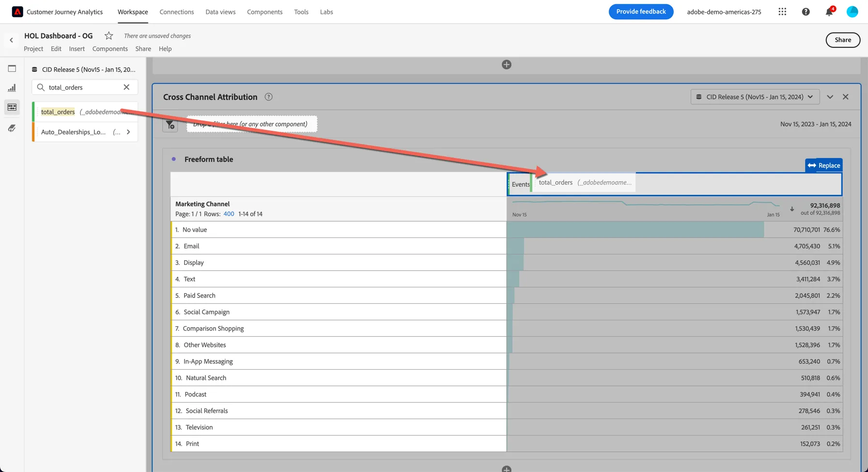Click the add filter funnel icon
This screenshot has height=472, width=868.
click(170, 125)
